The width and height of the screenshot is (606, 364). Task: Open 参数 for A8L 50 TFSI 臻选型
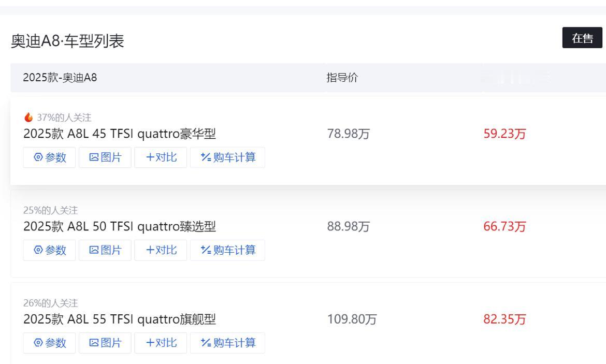[49, 250]
